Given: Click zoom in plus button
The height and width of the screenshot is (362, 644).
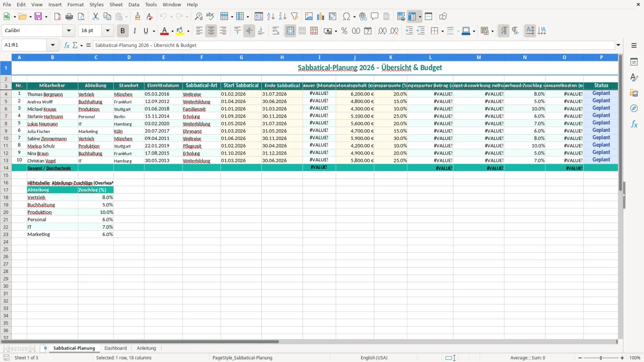Looking at the screenshot, I should coord(623,358).
